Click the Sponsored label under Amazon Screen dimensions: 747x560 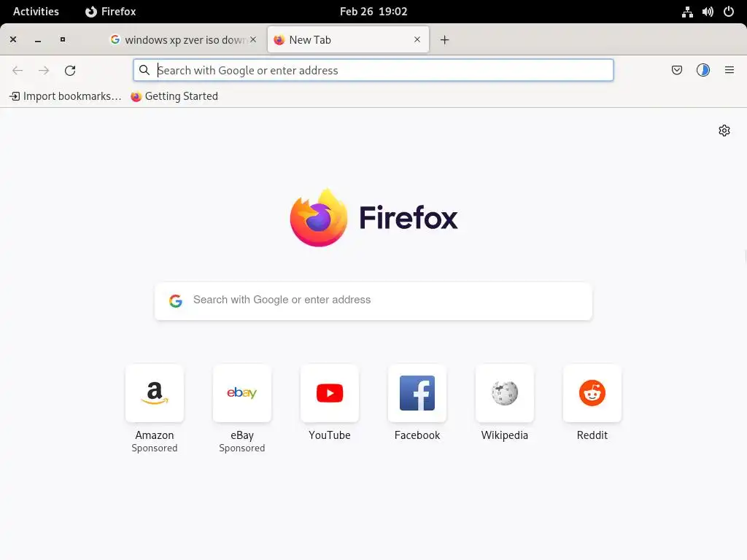pos(155,448)
